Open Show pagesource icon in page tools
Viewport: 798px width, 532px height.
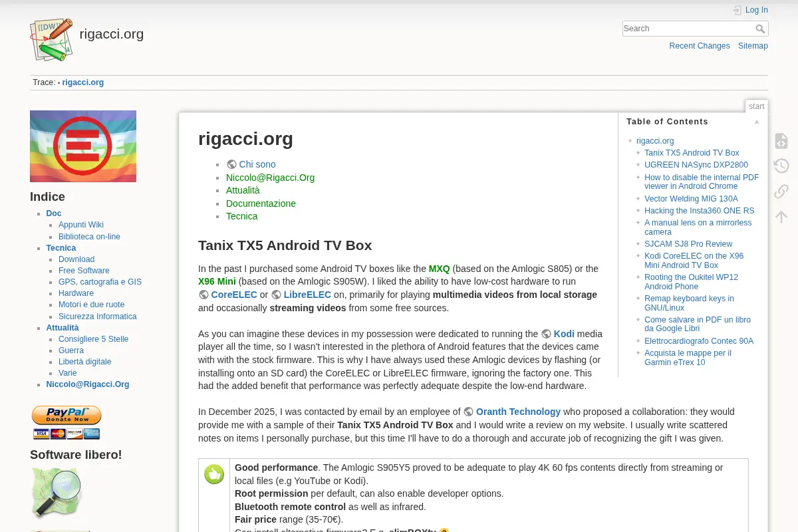[x=781, y=141]
